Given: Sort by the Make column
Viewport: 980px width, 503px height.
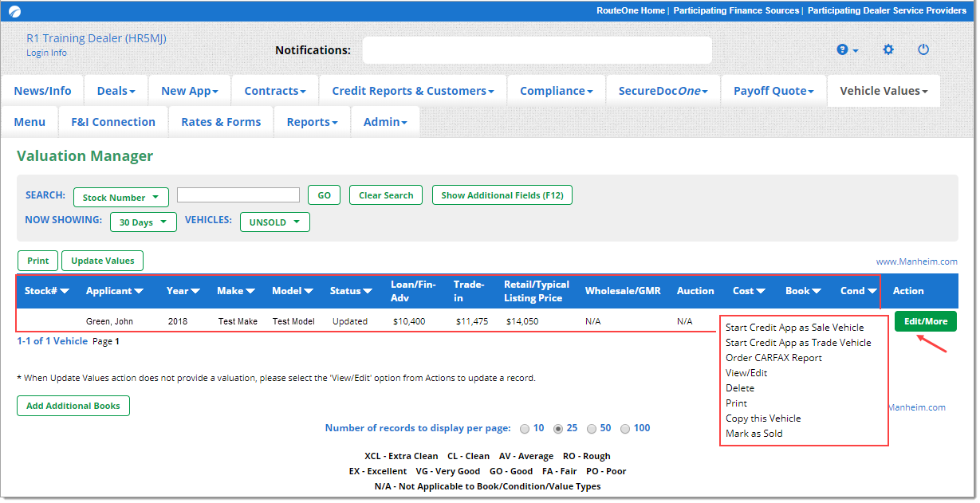Looking at the screenshot, I should pyautogui.click(x=236, y=291).
